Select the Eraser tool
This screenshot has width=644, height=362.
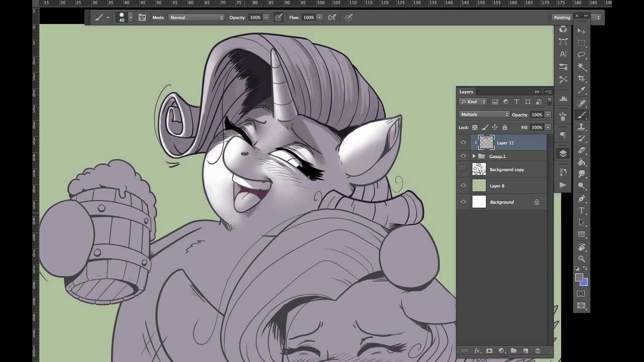click(x=582, y=150)
